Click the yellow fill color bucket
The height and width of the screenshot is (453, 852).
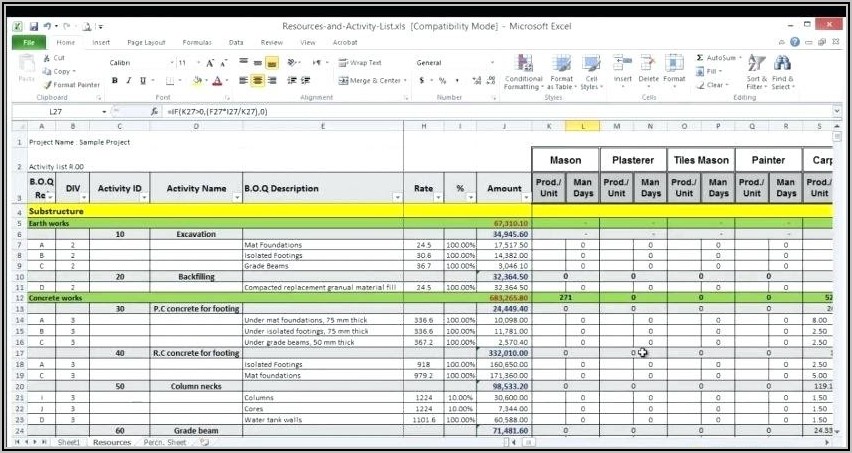(196, 81)
